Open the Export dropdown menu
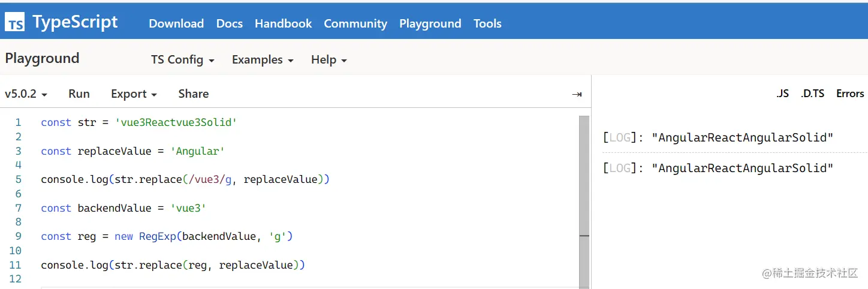 coord(134,94)
